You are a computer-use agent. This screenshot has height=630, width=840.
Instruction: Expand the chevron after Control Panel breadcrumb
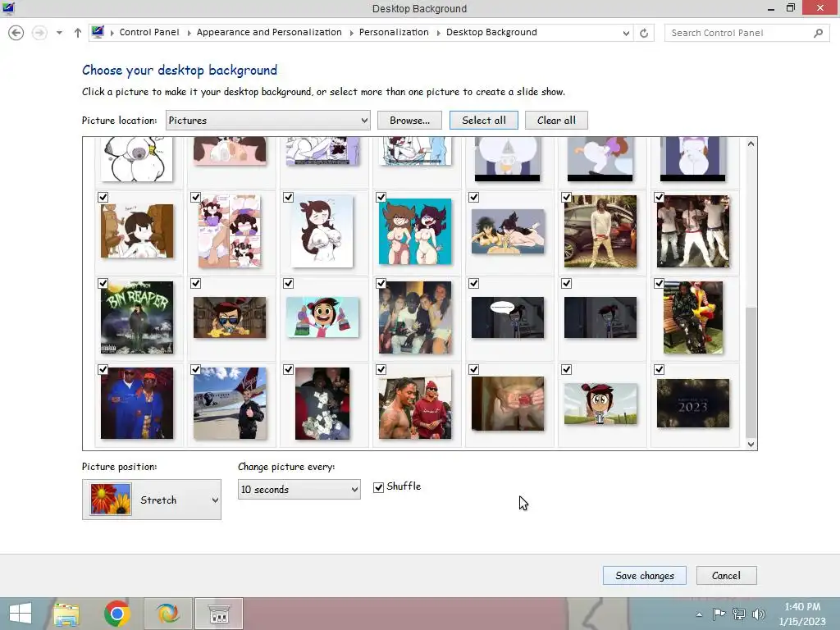tap(189, 33)
